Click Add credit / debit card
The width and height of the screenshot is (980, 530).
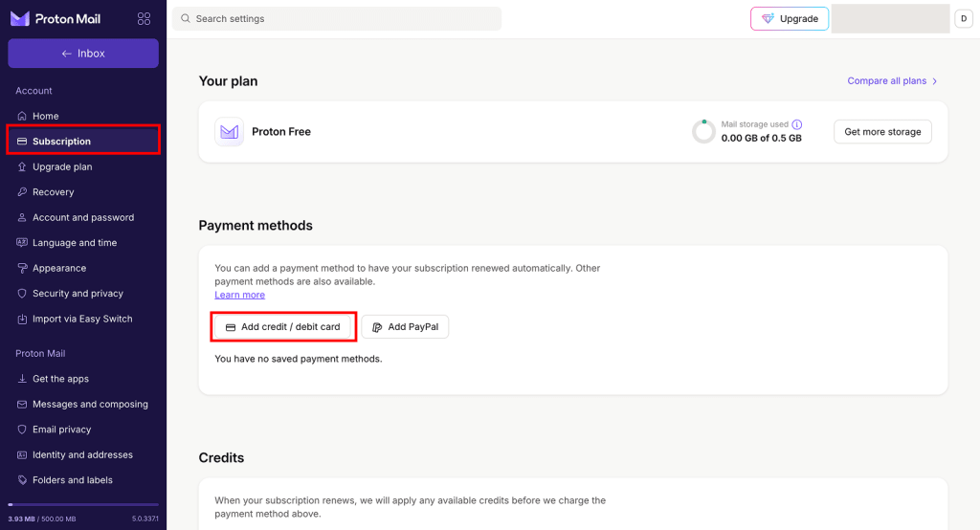[283, 327]
